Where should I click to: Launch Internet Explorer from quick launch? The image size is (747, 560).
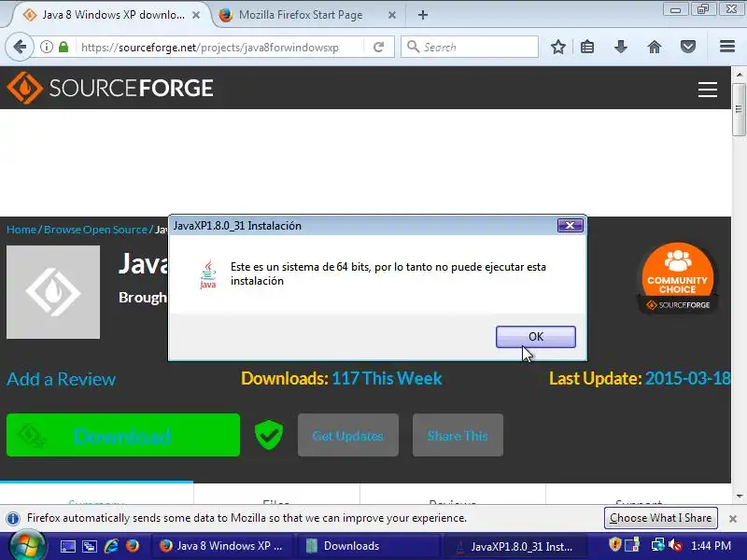point(111,546)
